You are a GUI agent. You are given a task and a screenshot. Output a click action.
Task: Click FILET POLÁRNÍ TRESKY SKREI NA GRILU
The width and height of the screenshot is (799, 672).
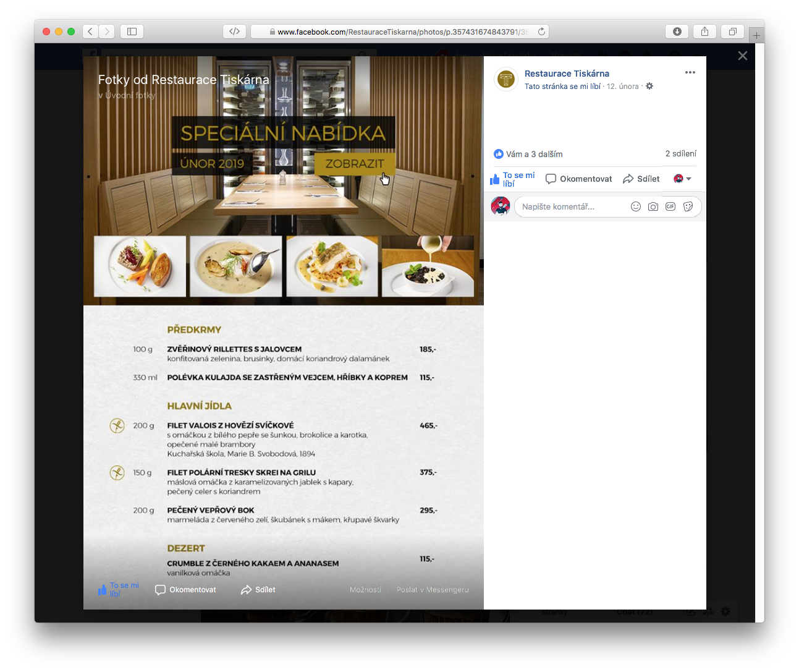[x=241, y=472]
